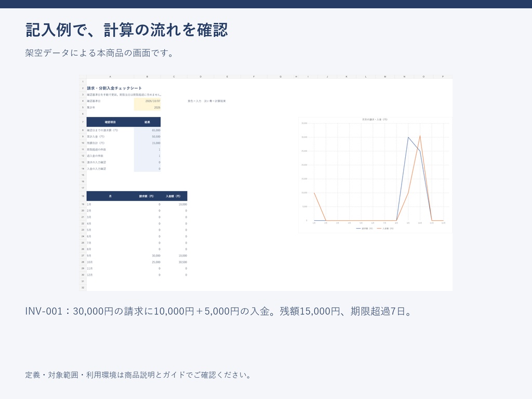
Task: Click the 残額合計 value 15,000
Action: click(147, 143)
